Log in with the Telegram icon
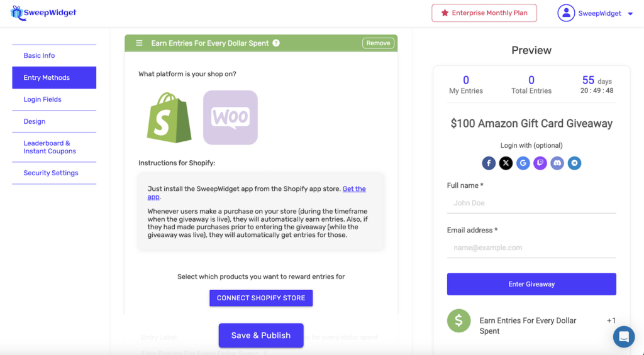 [x=574, y=163]
